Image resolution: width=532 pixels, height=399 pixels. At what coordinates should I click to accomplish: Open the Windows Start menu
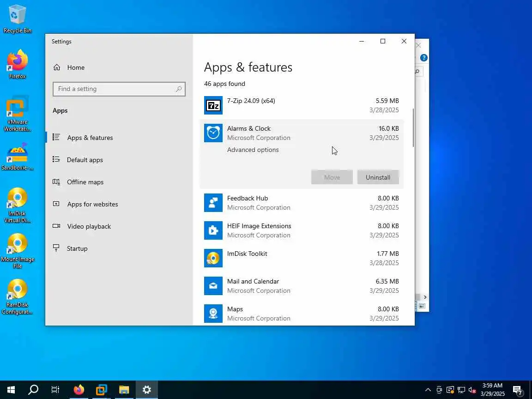pyautogui.click(x=11, y=389)
